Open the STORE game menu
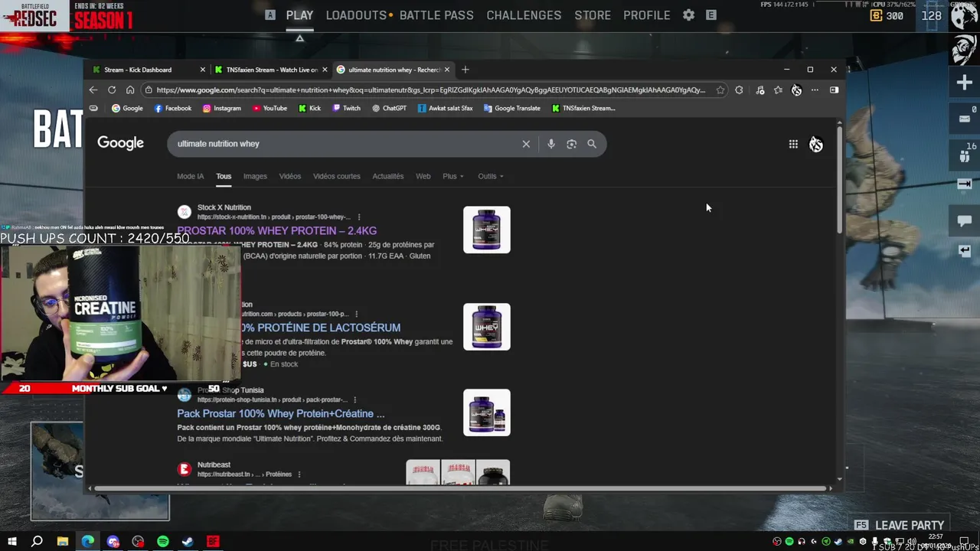 (593, 15)
